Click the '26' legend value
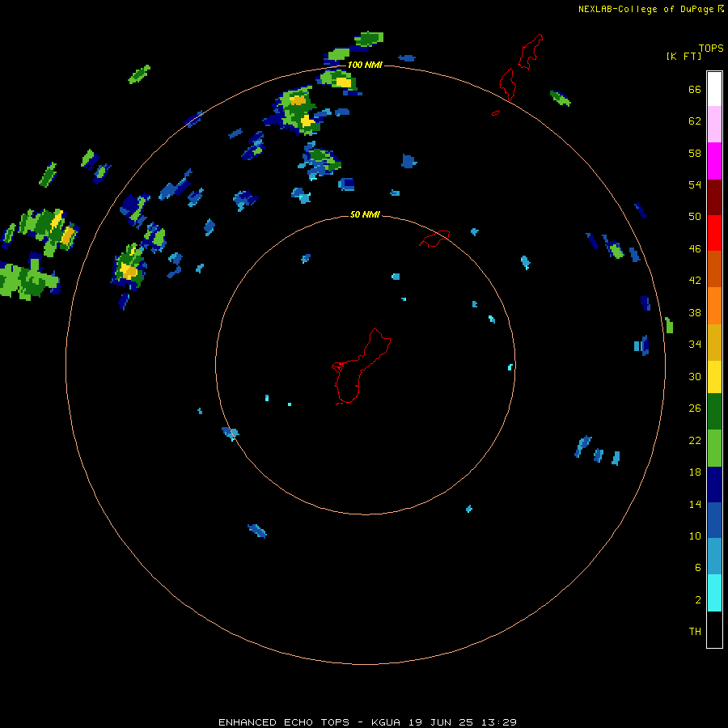728x728 pixels. point(695,408)
